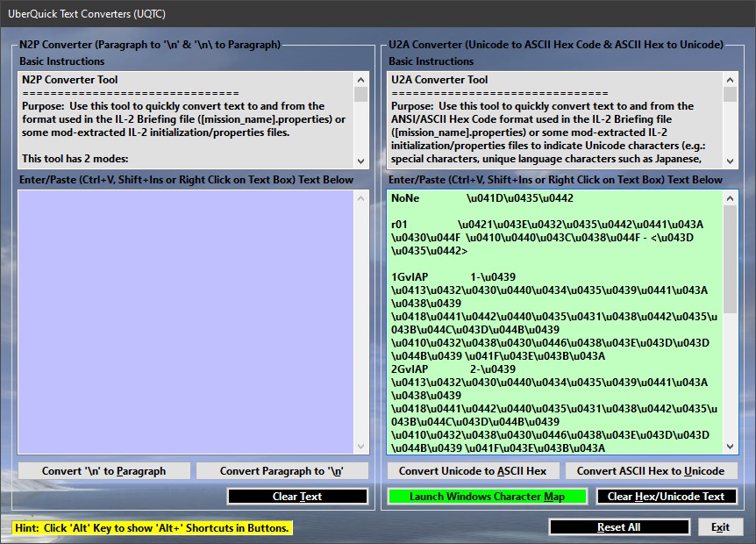This screenshot has width=756, height=544.
Task: Click U2A instructions scroll up arrow
Action: click(x=730, y=80)
